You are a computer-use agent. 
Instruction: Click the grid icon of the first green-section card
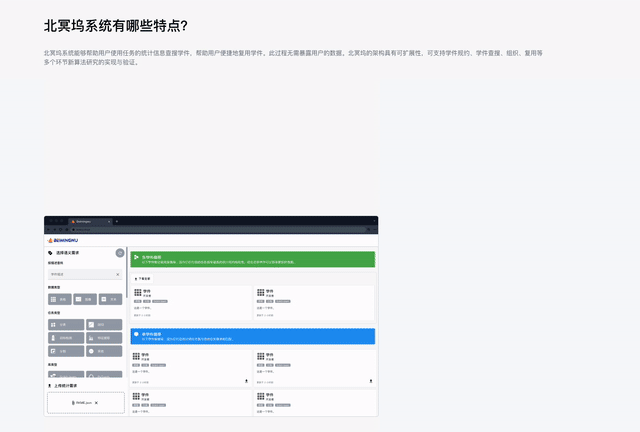(137, 293)
